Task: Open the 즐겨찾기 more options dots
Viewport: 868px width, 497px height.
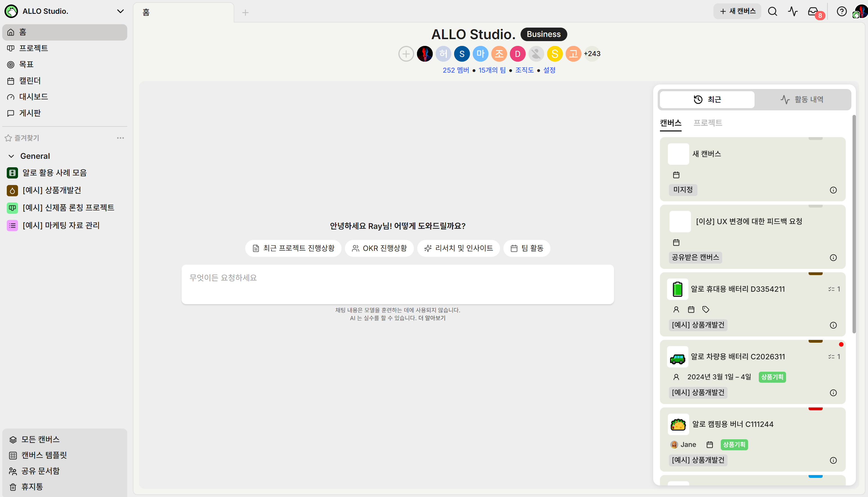Action: pyautogui.click(x=121, y=138)
